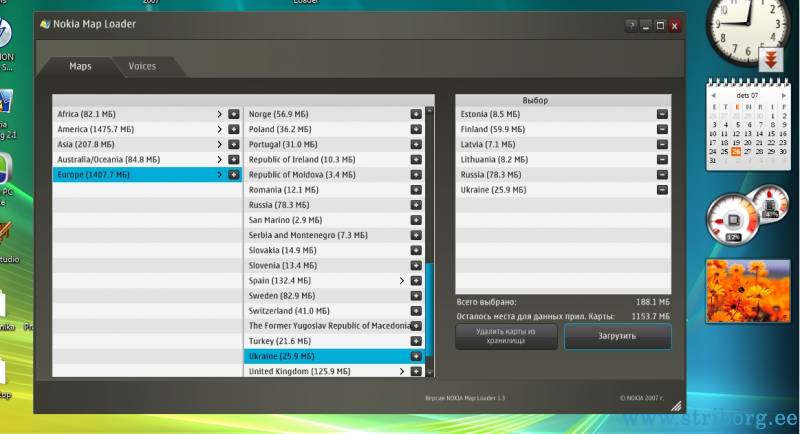800x434 pixels.
Task: Select Lithuania (8.2 МБ) in Выбор list
Action: (x=563, y=160)
